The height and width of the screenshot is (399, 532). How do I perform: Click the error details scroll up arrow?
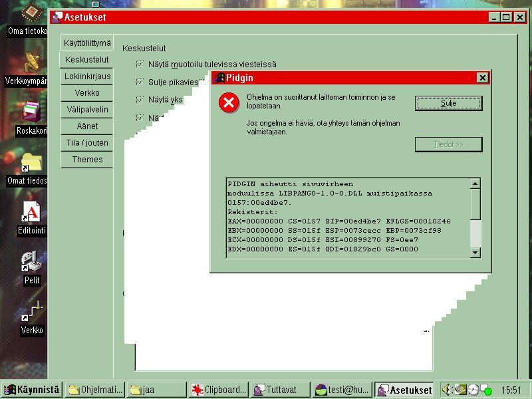(x=475, y=184)
